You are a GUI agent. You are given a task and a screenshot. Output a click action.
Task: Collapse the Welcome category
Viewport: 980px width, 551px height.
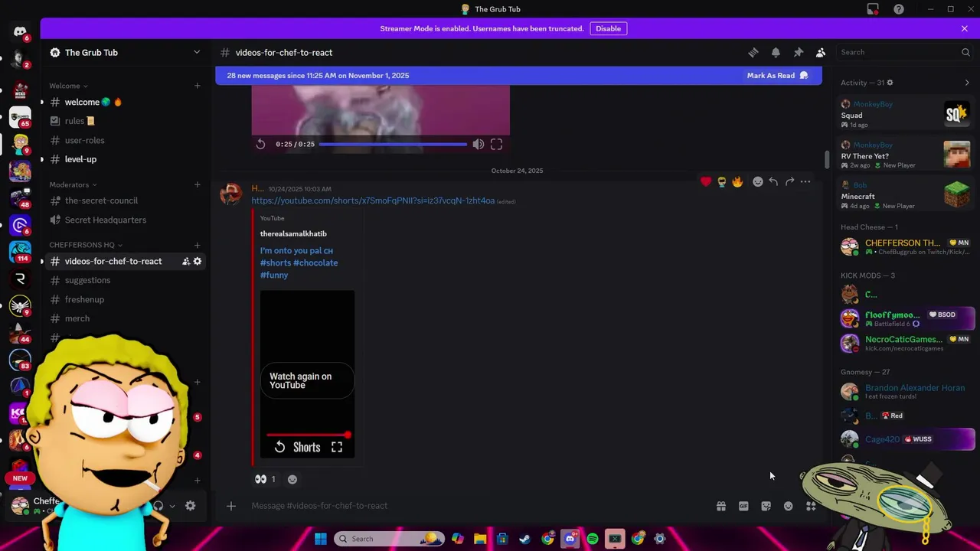pos(68,86)
